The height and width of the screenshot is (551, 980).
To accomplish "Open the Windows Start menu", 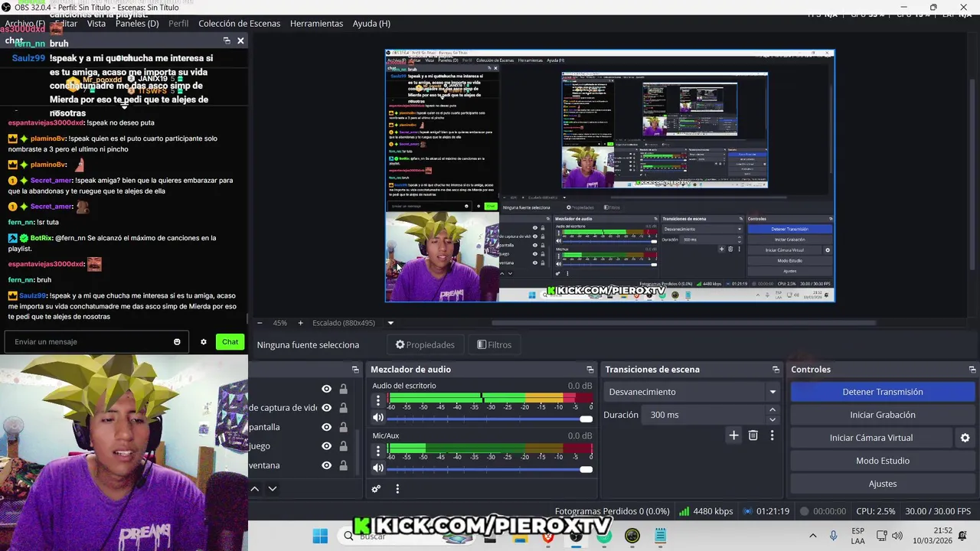I will 320,536.
